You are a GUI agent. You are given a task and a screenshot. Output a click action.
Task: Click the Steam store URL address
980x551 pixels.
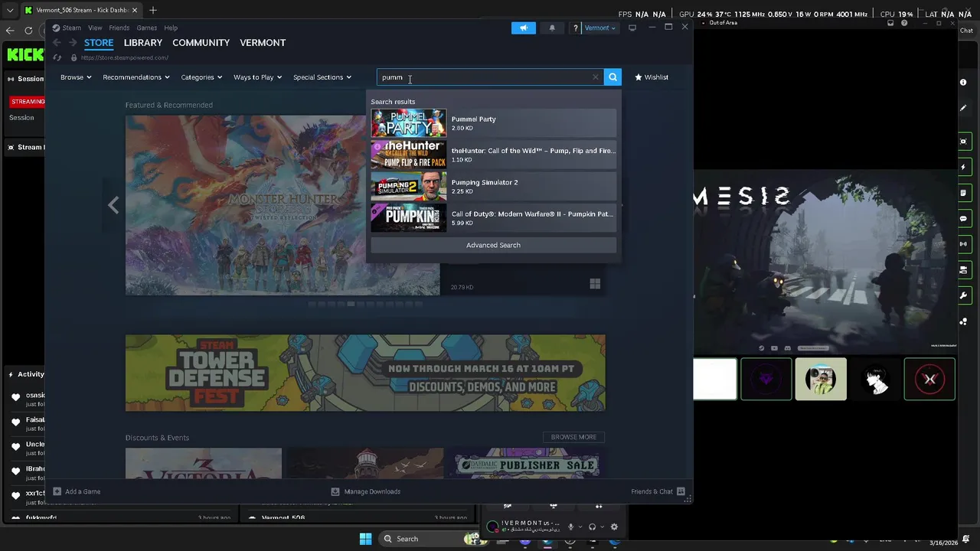pyautogui.click(x=124, y=57)
